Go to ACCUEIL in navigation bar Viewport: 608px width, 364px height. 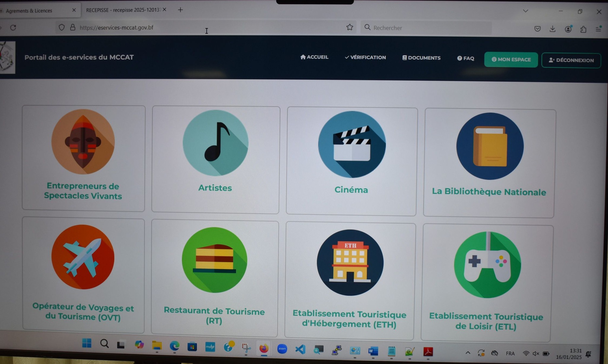click(314, 57)
